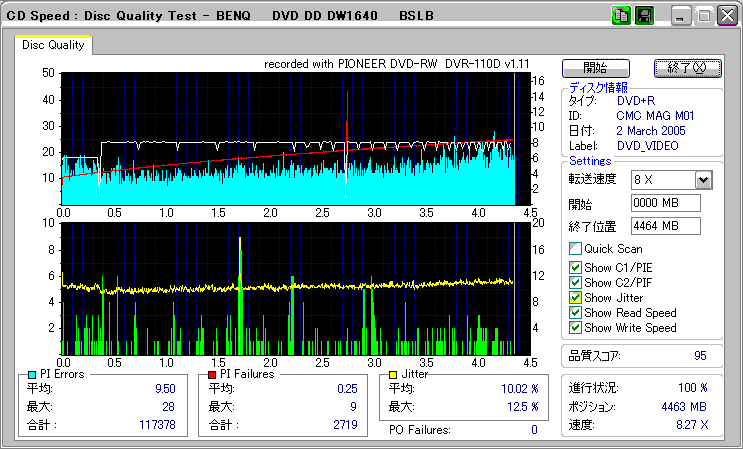This screenshot has width=743, height=449.
Task: Toggle Show C2/PIF checkbox
Action: click(x=575, y=282)
